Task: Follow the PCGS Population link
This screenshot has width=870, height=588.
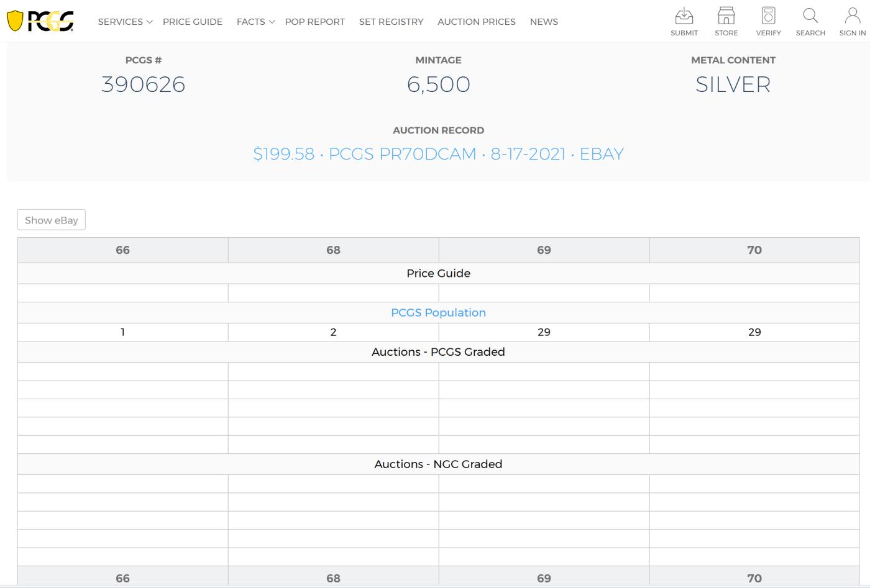Action: pos(438,312)
